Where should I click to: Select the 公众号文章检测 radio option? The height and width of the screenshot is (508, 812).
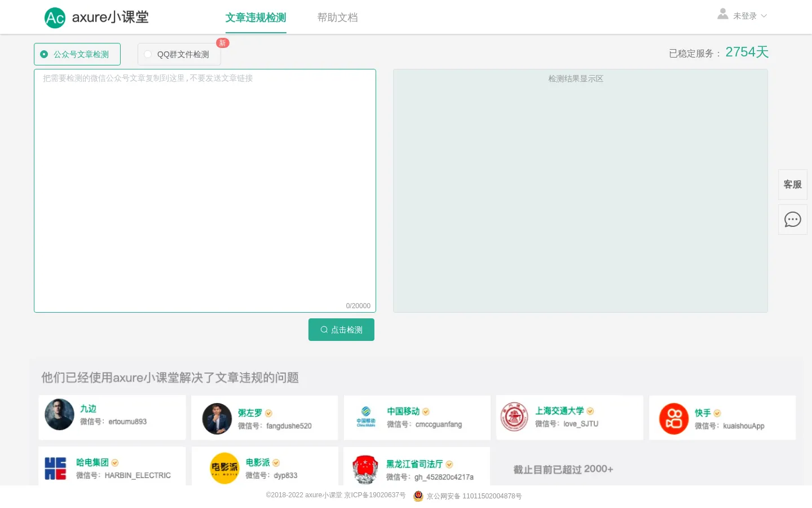point(77,54)
